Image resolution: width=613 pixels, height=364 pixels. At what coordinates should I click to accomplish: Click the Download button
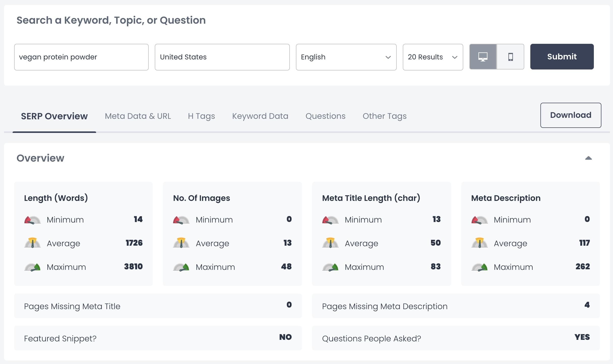(x=570, y=115)
